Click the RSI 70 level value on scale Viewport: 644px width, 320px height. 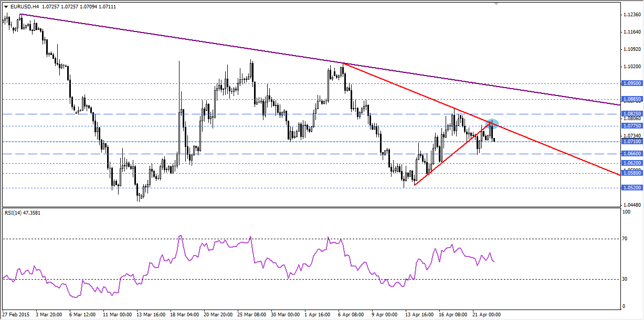point(625,239)
